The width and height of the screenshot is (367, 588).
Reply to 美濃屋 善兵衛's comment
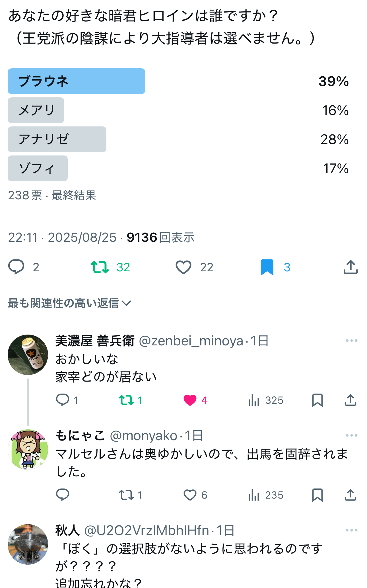click(x=63, y=400)
